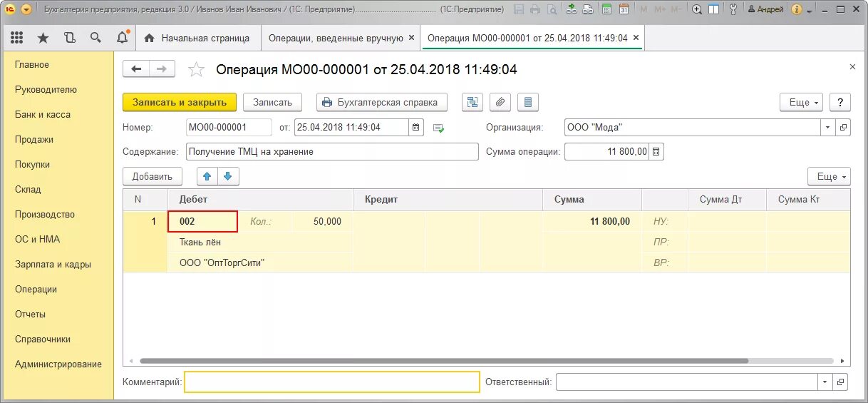Open Склад section in the sidebar
Image resolution: width=868 pixels, height=403 pixels.
28,190
